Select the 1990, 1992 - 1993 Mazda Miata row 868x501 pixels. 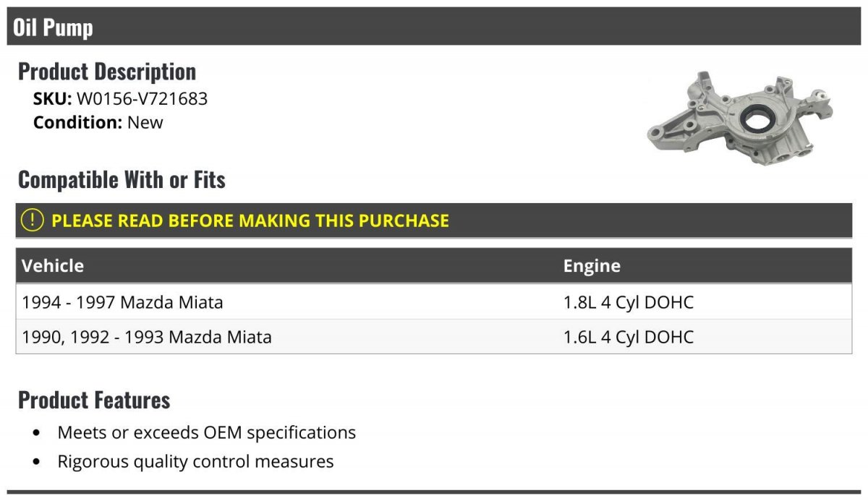pos(147,337)
